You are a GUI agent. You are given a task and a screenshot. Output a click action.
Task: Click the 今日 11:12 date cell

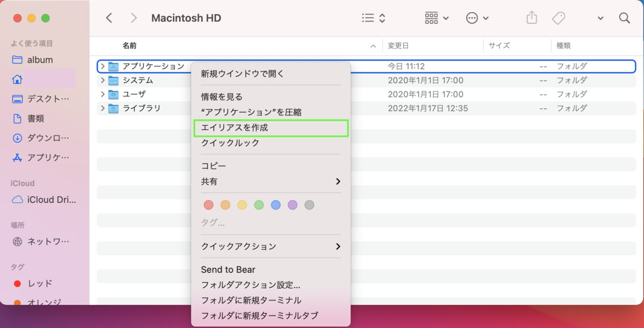[406, 66]
